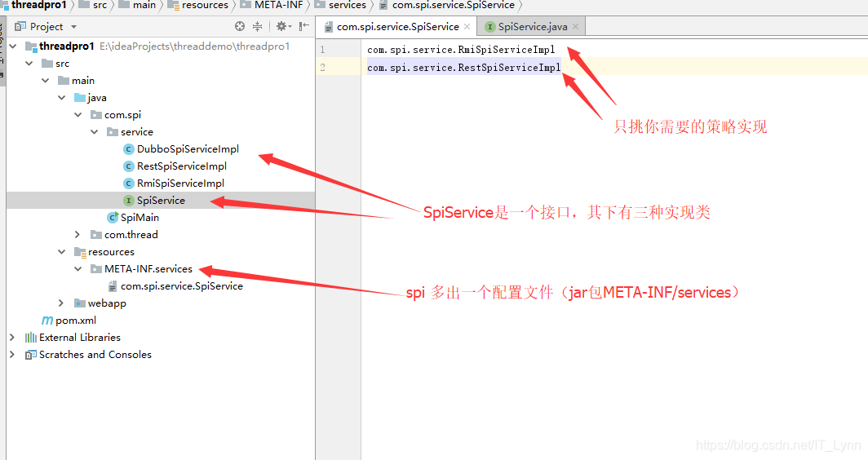Select RmiSpiServiceImpl class in tree
This screenshot has height=460, width=868.
[x=180, y=184]
